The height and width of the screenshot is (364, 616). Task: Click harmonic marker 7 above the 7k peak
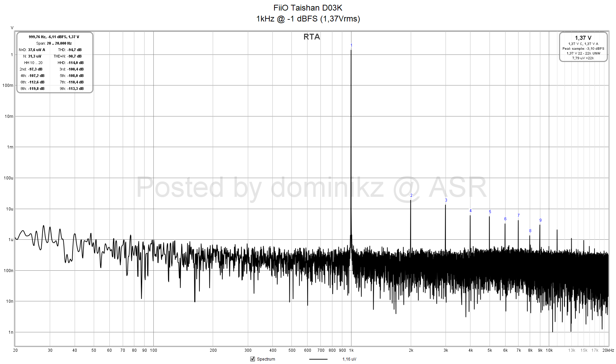[519, 216]
